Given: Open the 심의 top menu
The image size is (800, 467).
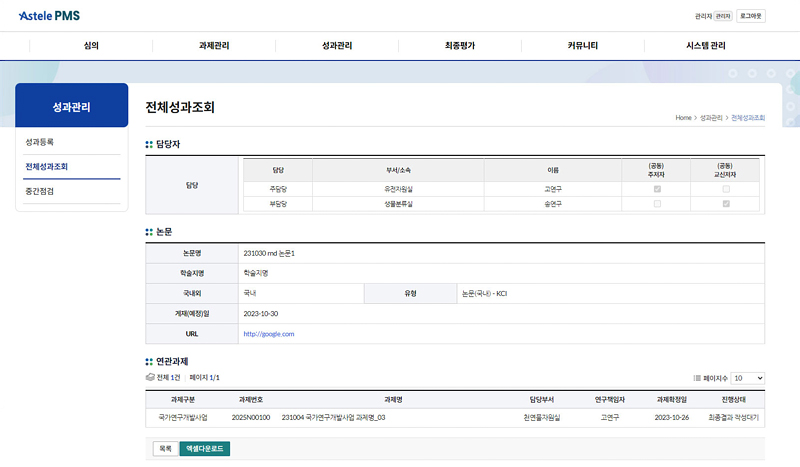Looking at the screenshot, I should (x=91, y=46).
